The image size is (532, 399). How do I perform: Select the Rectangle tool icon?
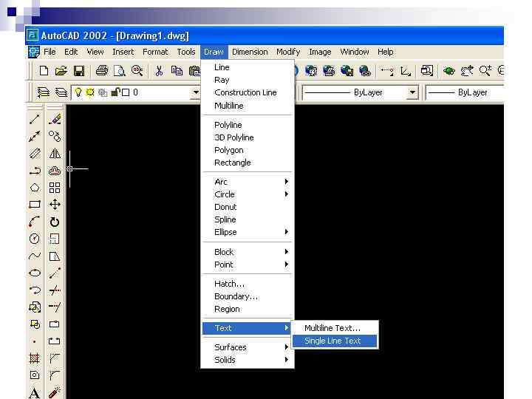tap(35, 205)
